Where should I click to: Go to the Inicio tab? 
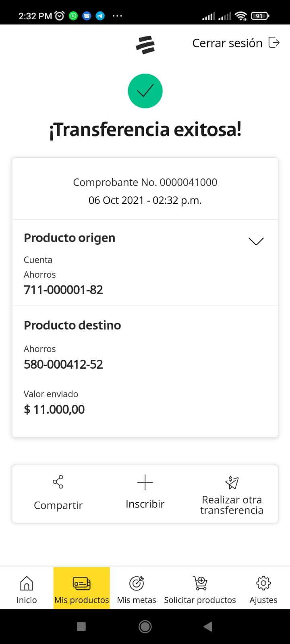(x=27, y=588)
